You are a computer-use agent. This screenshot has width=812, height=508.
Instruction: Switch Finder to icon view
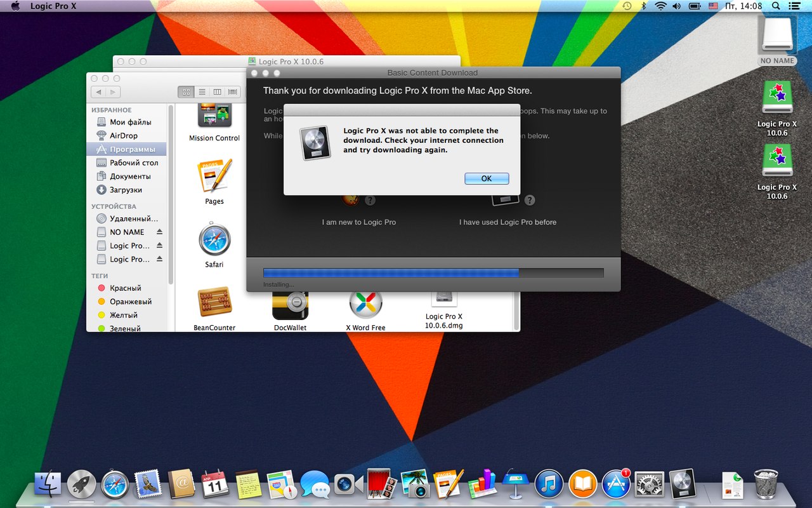[x=186, y=92]
